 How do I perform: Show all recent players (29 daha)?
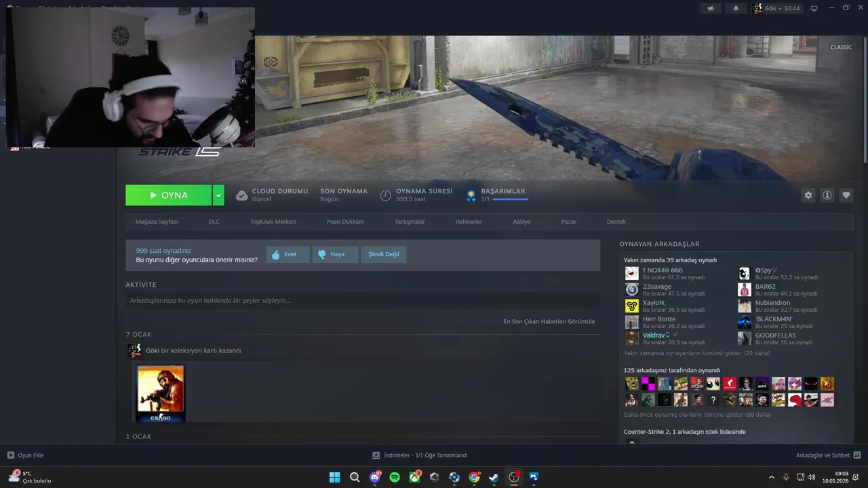point(696,353)
